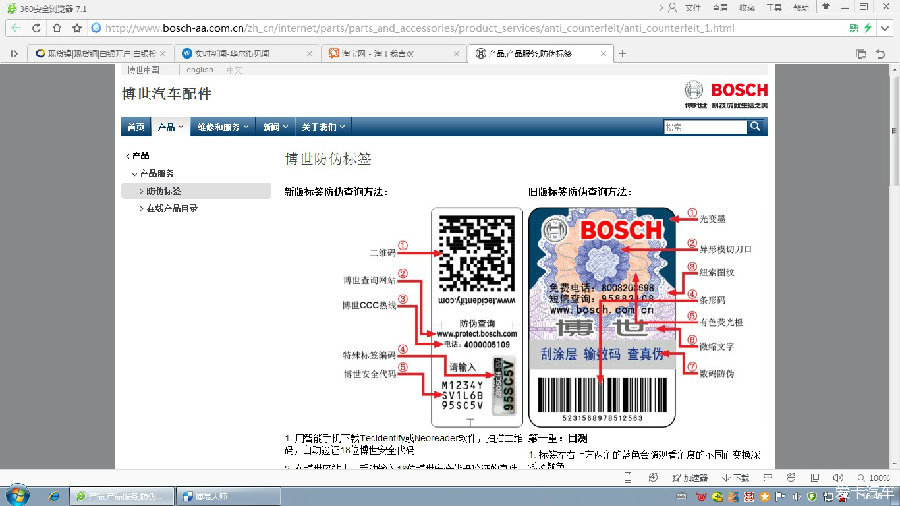Screen dimensions: 900x506
Task: Click the 博世汽车配件 site title
Action: (167, 94)
